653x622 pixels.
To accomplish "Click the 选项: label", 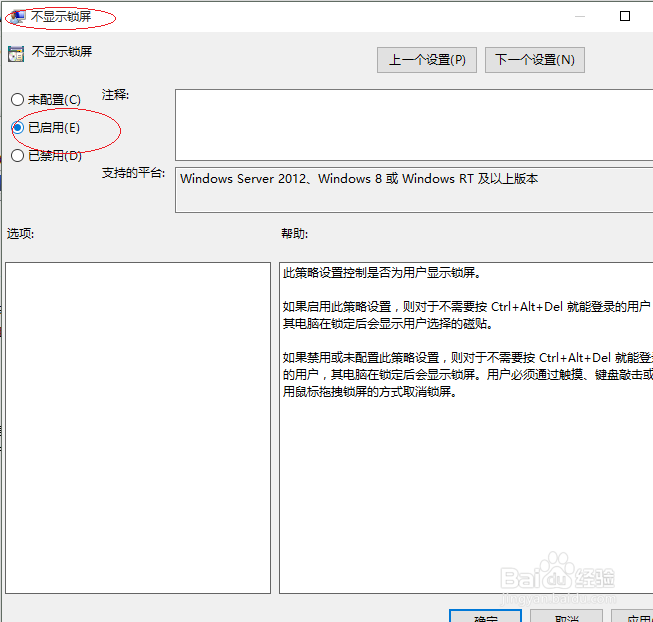I will click(x=20, y=234).
